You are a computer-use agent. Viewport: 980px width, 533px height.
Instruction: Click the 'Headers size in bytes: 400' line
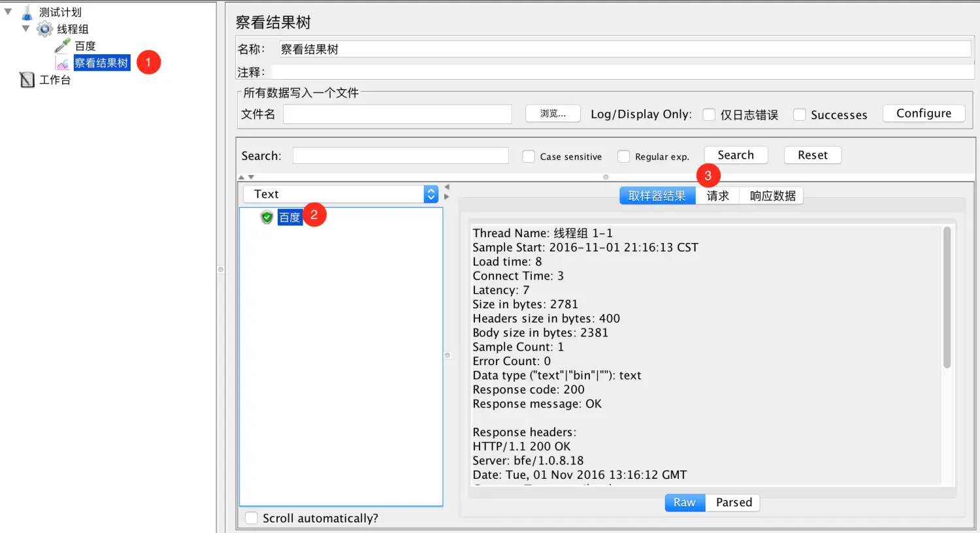546,319
